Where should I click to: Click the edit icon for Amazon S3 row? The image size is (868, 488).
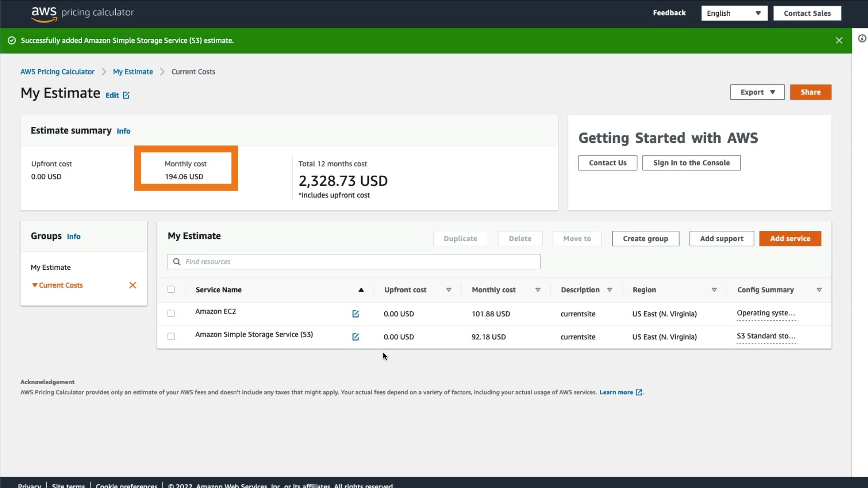pos(355,337)
